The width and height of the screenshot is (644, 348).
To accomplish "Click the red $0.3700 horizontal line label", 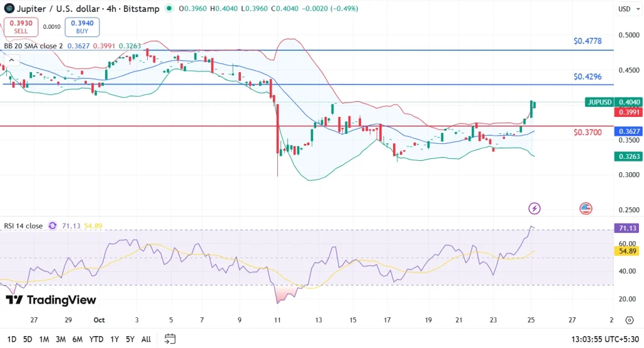I will 587,133.
